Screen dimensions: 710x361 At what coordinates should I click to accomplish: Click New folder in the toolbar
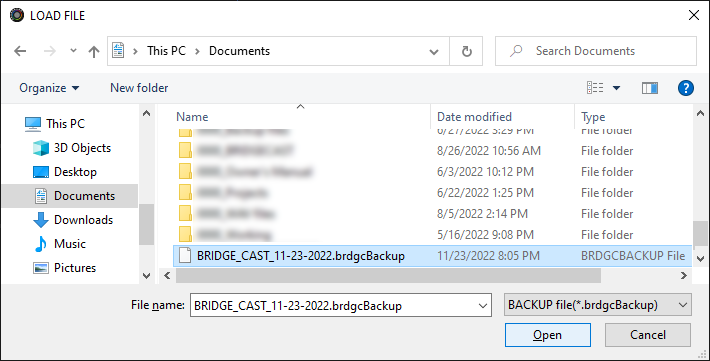click(x=139, y=88)
